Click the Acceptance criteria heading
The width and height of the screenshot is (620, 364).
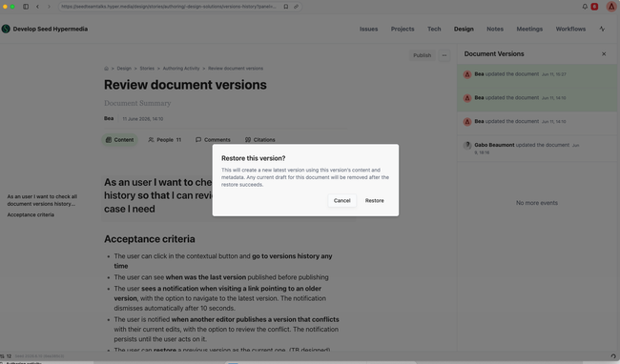(150, 239)
